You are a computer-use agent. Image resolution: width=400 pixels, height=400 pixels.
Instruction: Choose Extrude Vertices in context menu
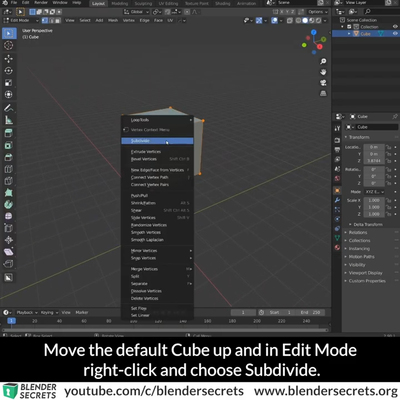tap(157, 152)
